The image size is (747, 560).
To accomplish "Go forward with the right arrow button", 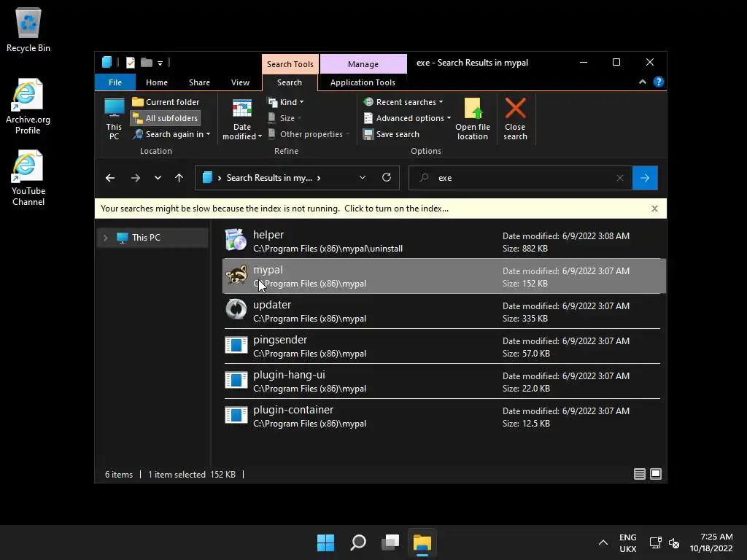I will click(136, 178).
